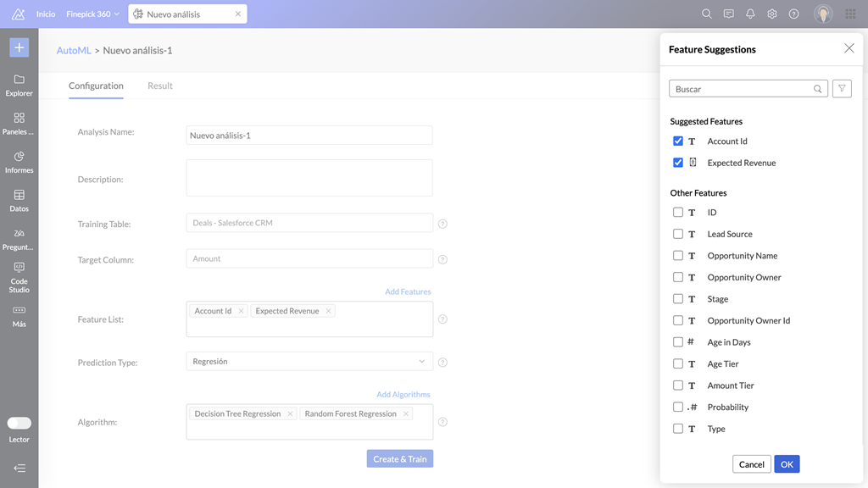Click the blue plus create button

point(19,47)
